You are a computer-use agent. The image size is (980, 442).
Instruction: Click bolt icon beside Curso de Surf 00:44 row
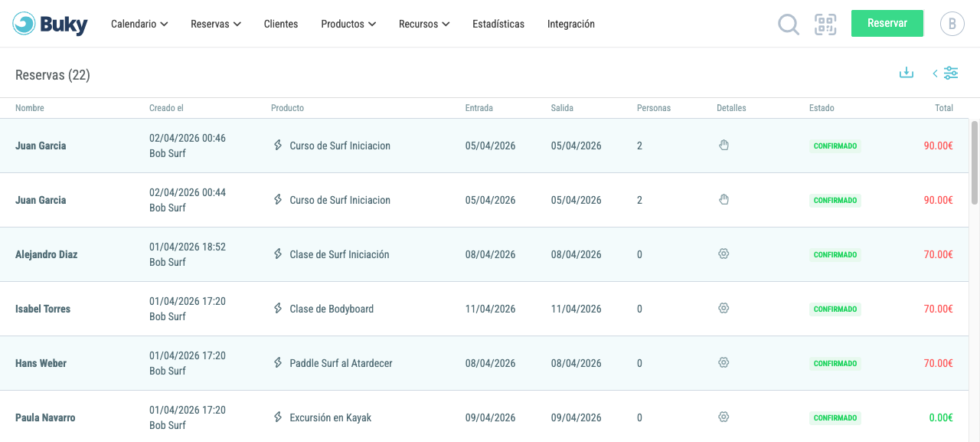point(278,199)
